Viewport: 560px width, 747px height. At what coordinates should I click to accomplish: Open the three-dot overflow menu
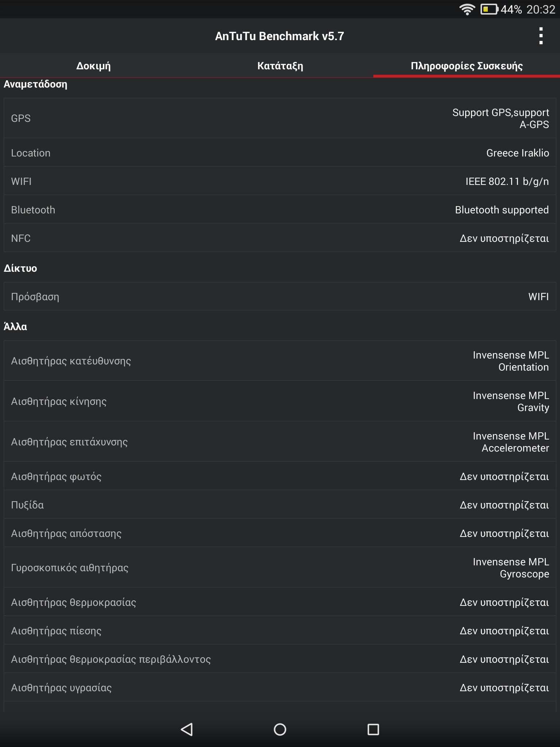tap(541, 36)
